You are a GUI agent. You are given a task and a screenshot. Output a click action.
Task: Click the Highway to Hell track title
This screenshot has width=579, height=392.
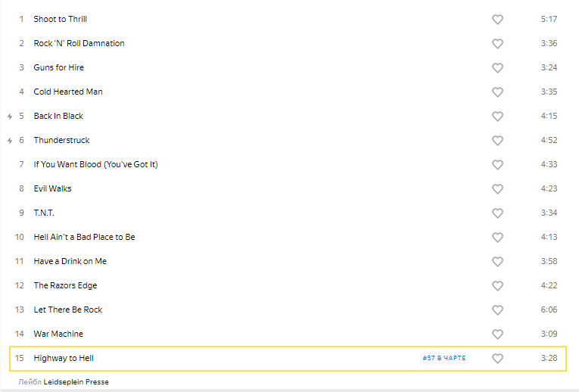coord(64,358)
